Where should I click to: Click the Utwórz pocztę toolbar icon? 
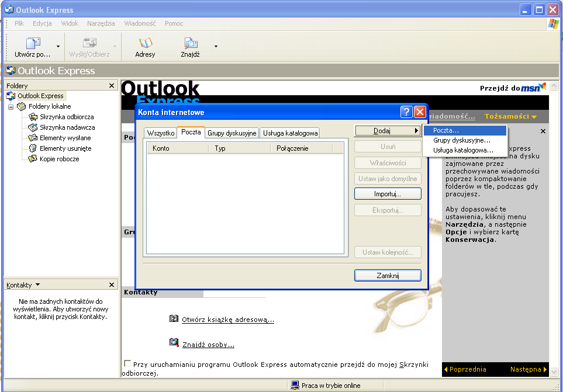(33, 43)
